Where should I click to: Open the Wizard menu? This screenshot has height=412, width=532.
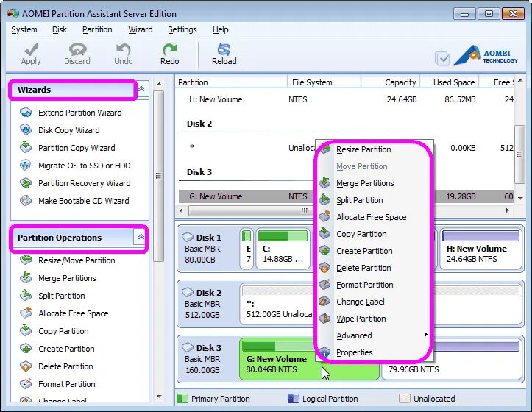pyautogui.click(x=141, y=29)
